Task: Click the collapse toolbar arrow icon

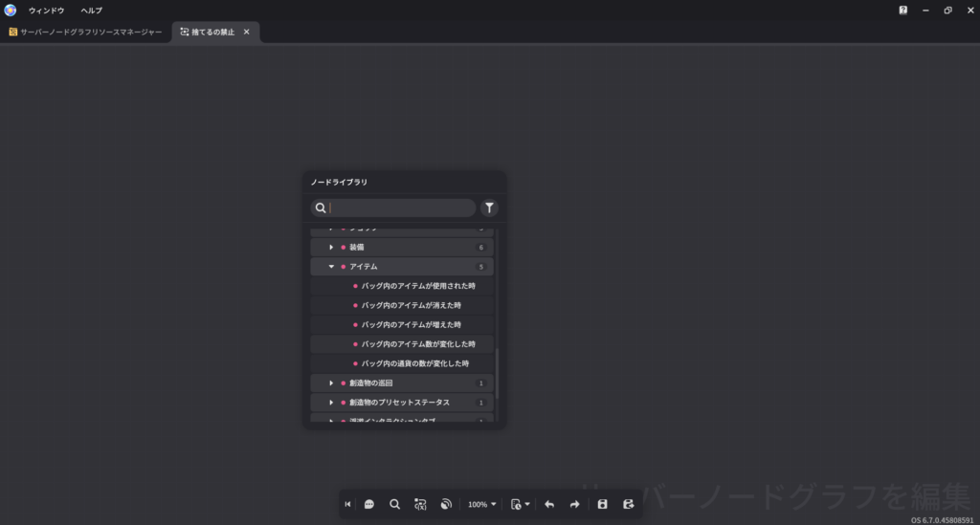Action: tap(347, 504)
